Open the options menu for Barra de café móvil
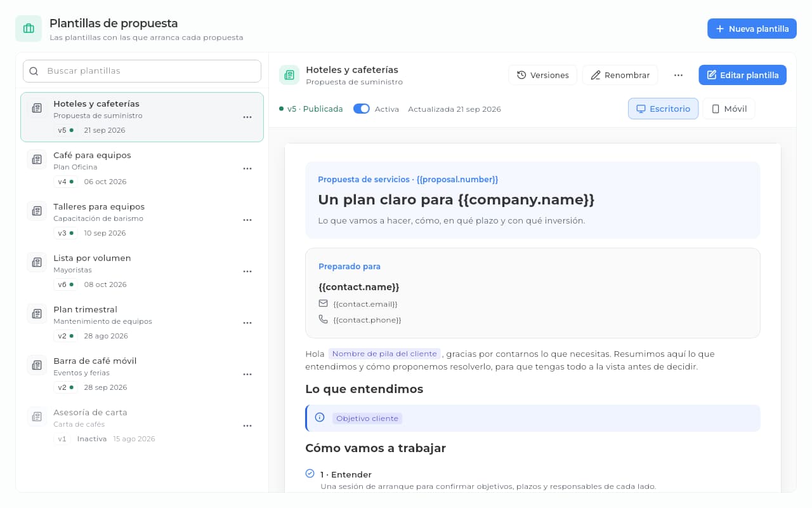The height and width of the screenshot is (508, 812). (x=247, y=374)
